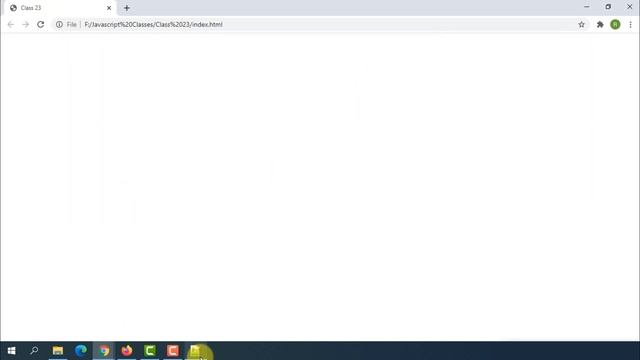
Task: Minimize the Chrome window
Action: (587, 7)
